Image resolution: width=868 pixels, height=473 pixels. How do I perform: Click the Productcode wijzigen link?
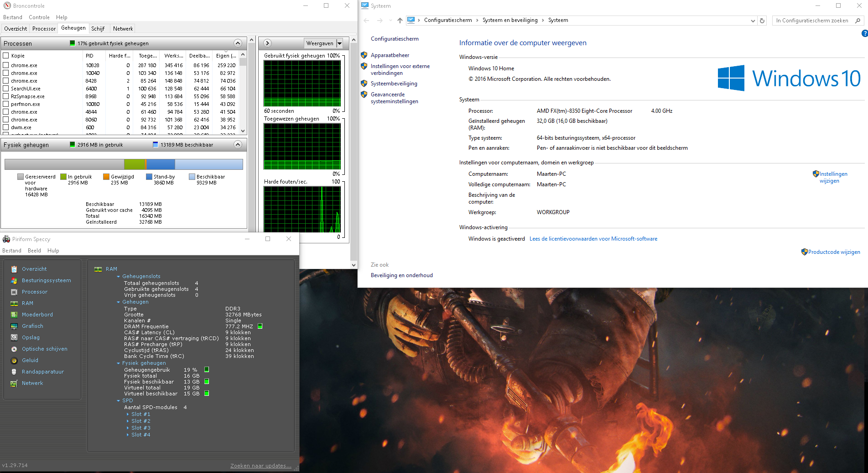tap(834, 252)
